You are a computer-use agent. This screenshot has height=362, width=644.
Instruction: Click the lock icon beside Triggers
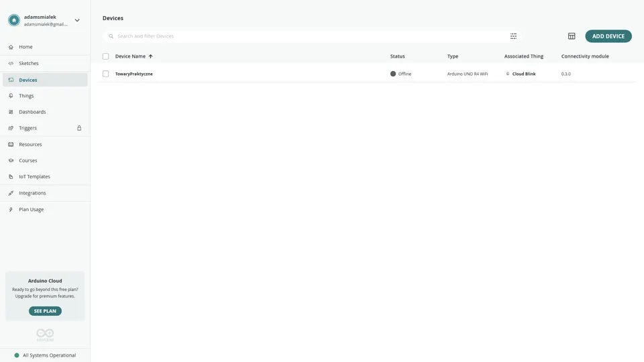point(79,128)
